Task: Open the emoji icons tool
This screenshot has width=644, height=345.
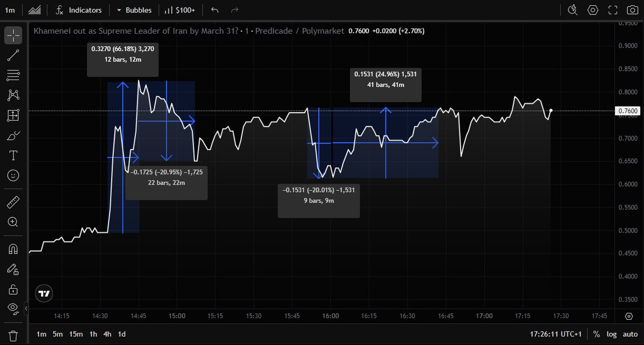Action: pos(13,175)
